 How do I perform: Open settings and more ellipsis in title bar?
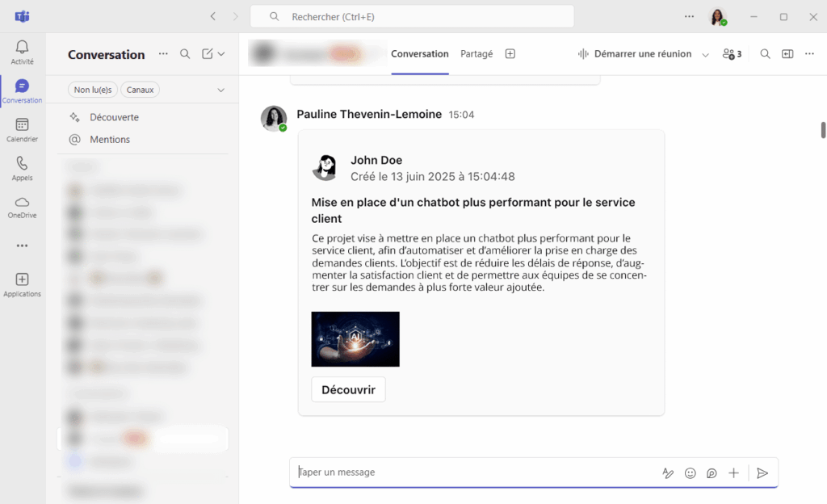coord(689,16)
